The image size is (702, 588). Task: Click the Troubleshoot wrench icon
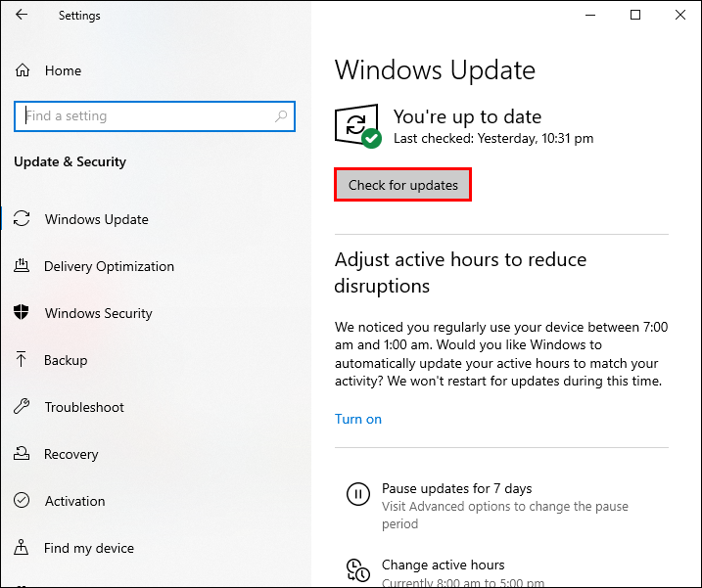click(21, 406)
